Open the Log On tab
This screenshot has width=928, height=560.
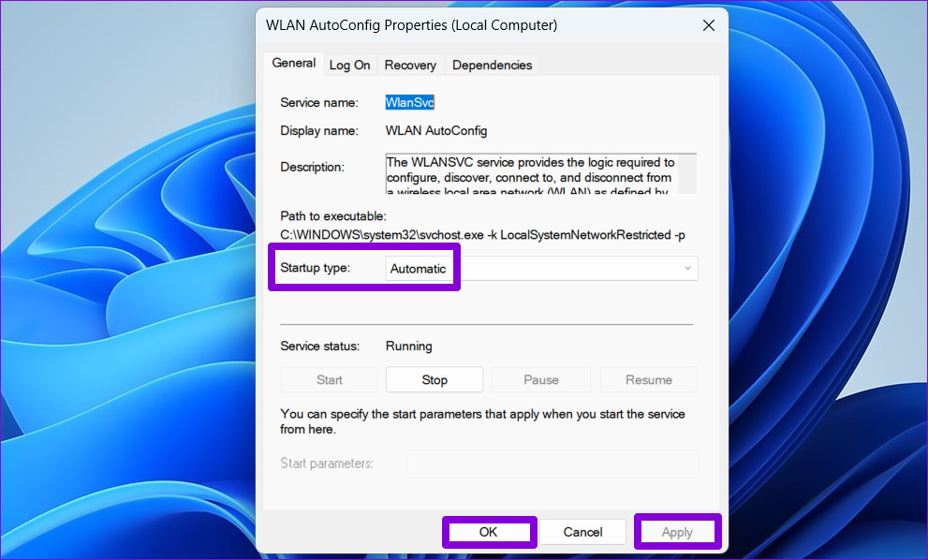pyautogui.click(x=350, y=66)
